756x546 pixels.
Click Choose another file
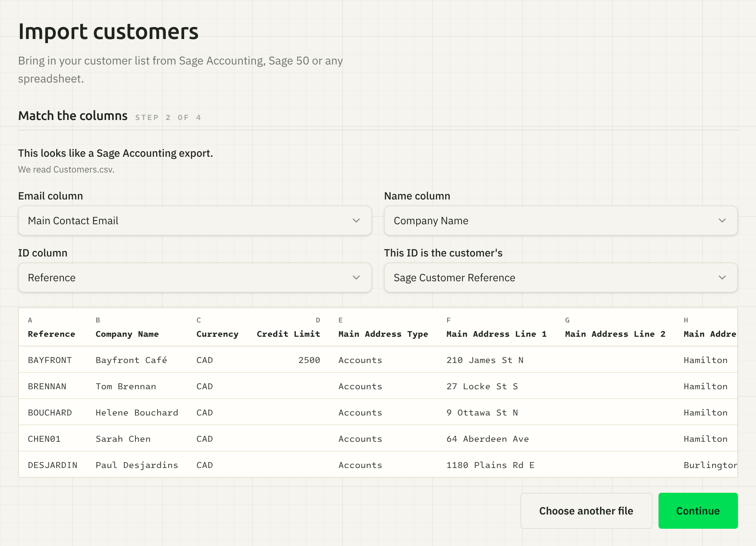pos(586,511)
